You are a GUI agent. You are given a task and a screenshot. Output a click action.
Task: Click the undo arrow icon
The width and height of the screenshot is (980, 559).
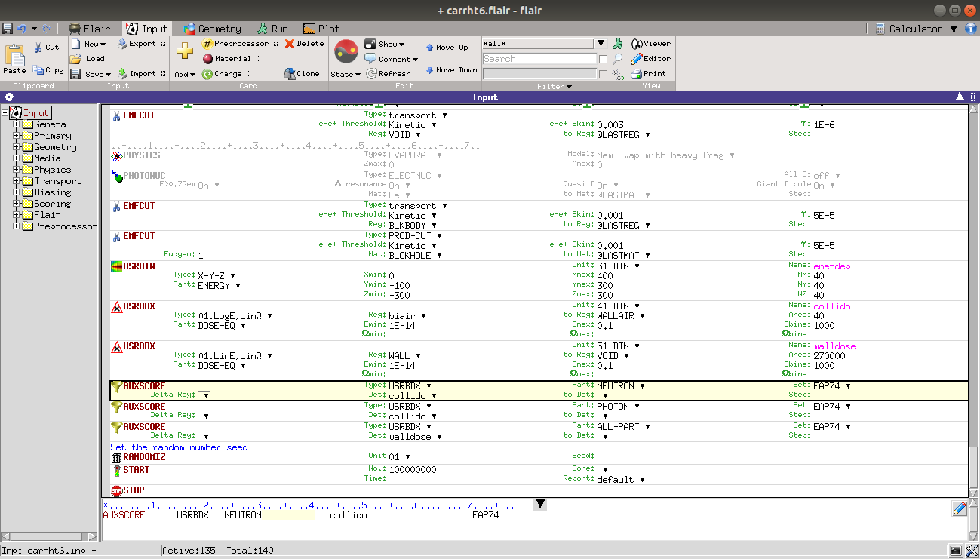[x=22, y=29]
